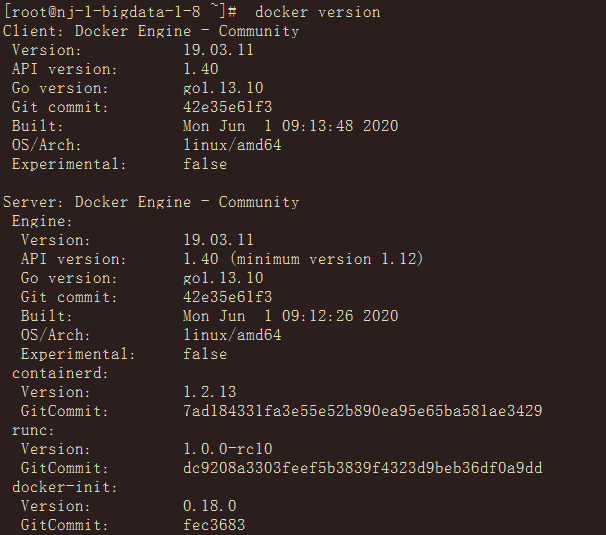Image resolution: width=606 pixels, height=535 pixels.
Task: Click the containerd GitCommit hash 7ad184331f…
Action: [x=363, y=411]
